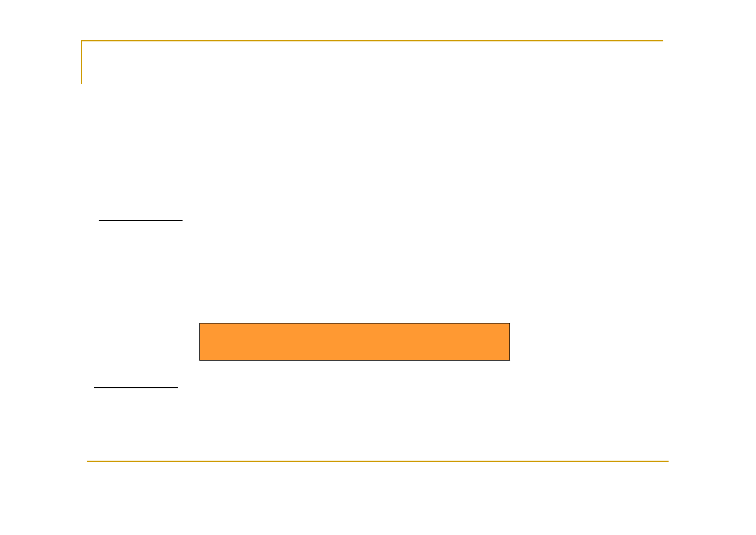Select the left edge of the orange rectangle
The image size is (756, 535).
(200, 341)
